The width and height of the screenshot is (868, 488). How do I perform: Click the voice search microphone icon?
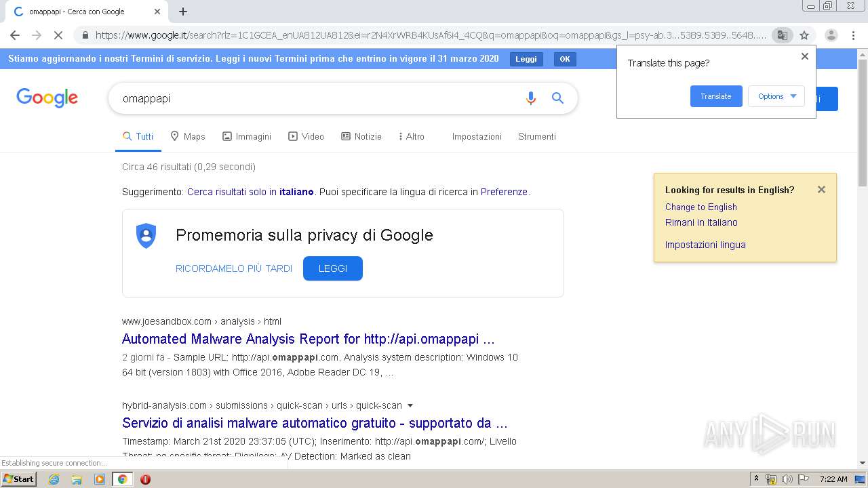(x=531, y=98)
